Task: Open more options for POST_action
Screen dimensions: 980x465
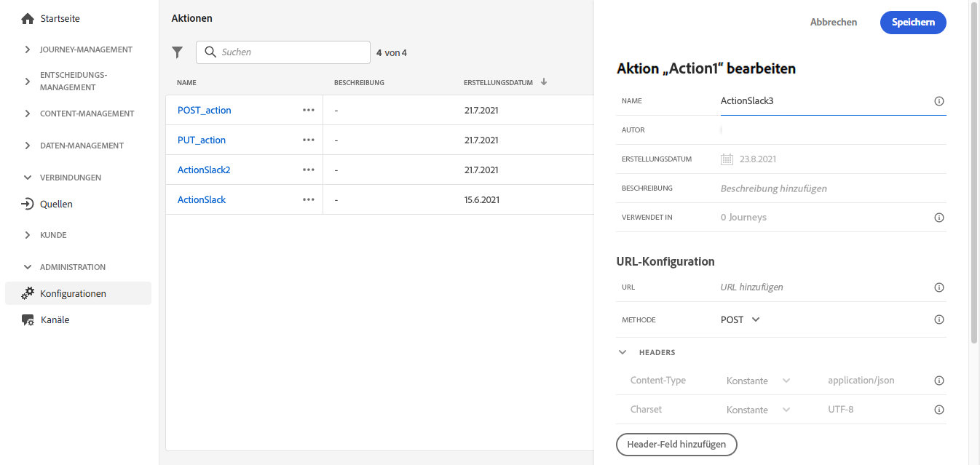Action: point(309,110)
